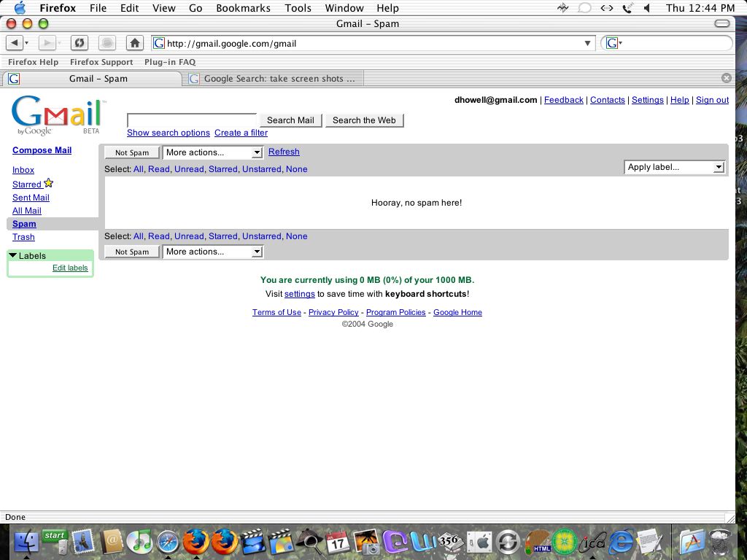Image resolution: width=747 pixels, height=560 pixels.
Task: Click the Search Mail button
Action: 290,120
